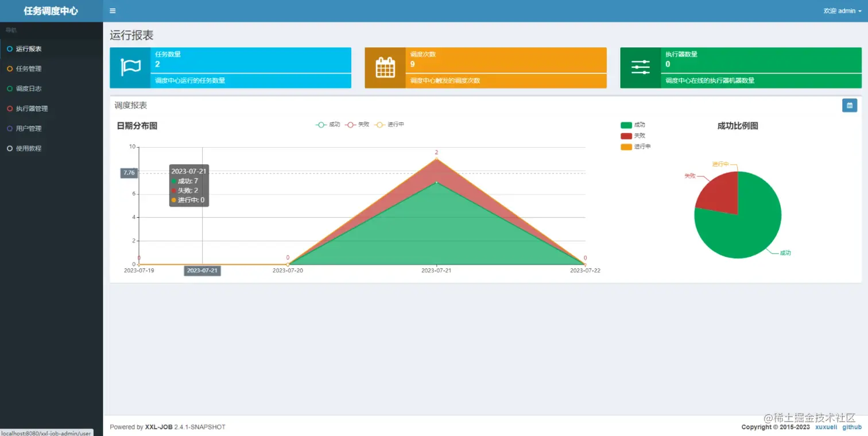The width and height of the screenshot is (868, 436).
Task: Click the calendar icon on the 调度次数 card
Action: tap(385, 68)
